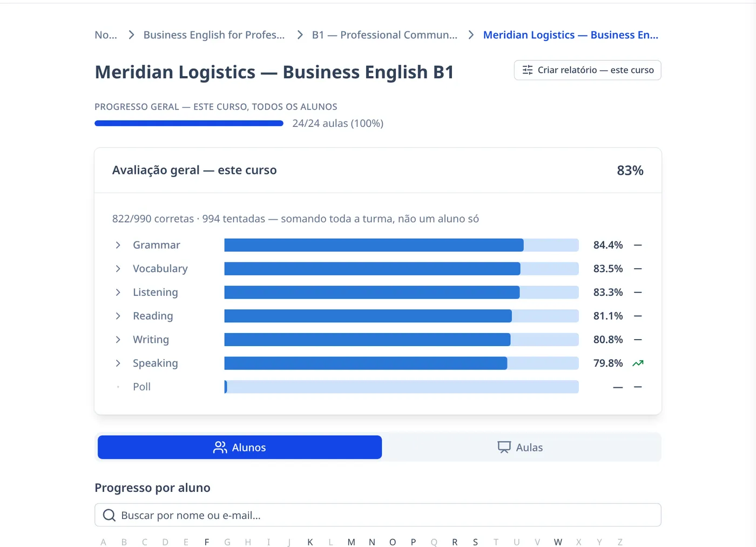Expand the Reading category chevron
The width and height of the screenshot is (756, 547).
coord(118,316)
